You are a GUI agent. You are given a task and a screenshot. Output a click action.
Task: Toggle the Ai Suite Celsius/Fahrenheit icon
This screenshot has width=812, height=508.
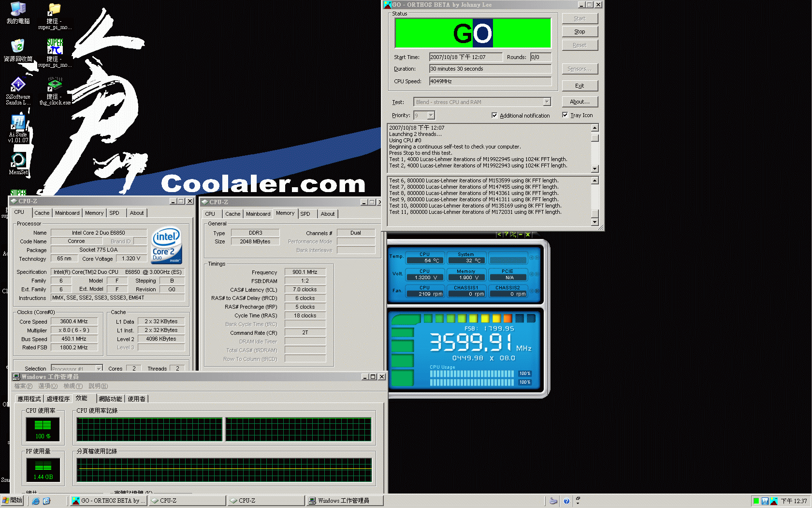coord(513,234)
